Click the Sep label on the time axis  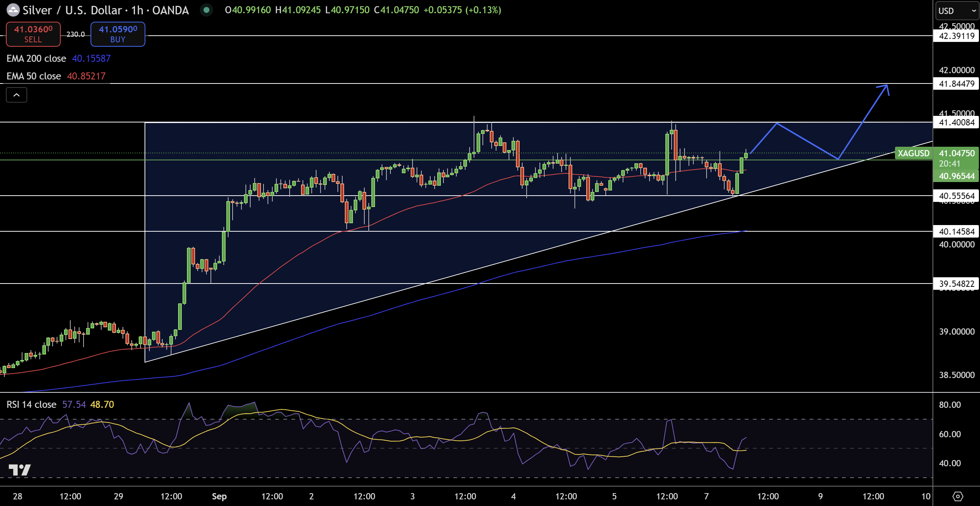click(219, 496)
